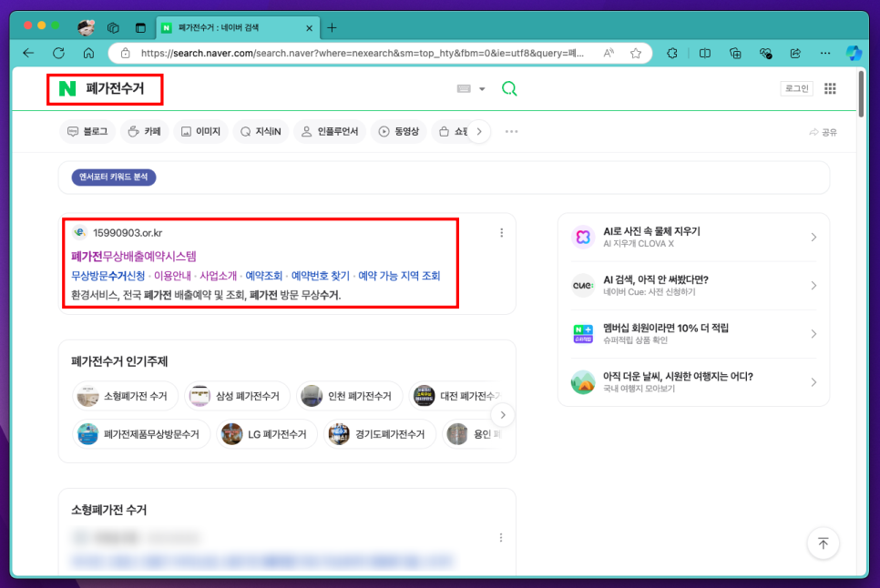Open the workspaces icon in tab bar
Image resolution: width=880 pixels, height=588 pixels.
pyautogui.click(x=113, y=27)
